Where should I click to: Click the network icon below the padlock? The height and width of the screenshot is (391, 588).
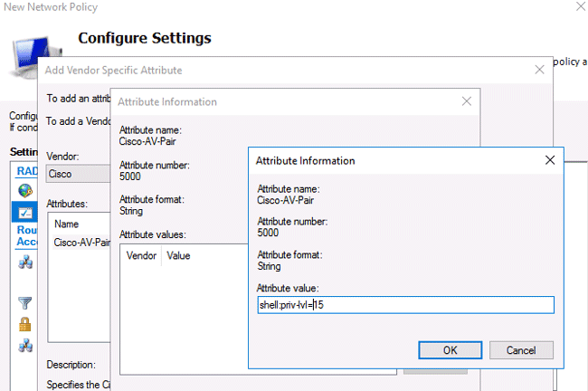click(x=24, y=345)
